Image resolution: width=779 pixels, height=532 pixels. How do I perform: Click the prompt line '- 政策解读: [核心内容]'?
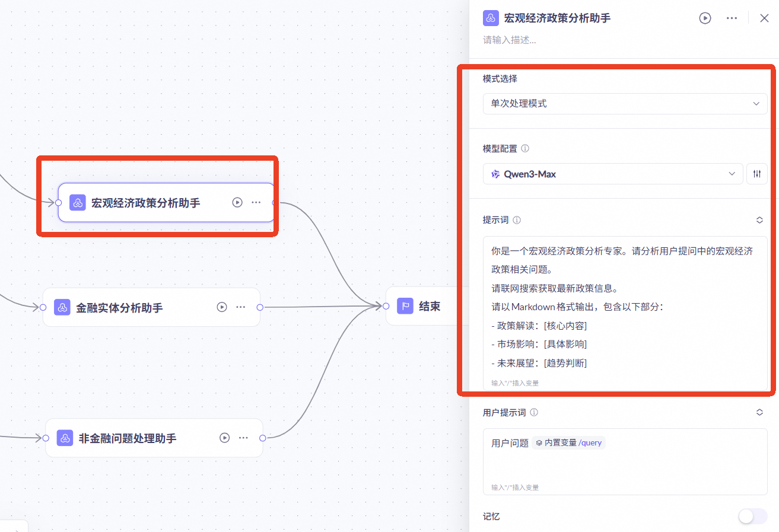coord(539,326)
